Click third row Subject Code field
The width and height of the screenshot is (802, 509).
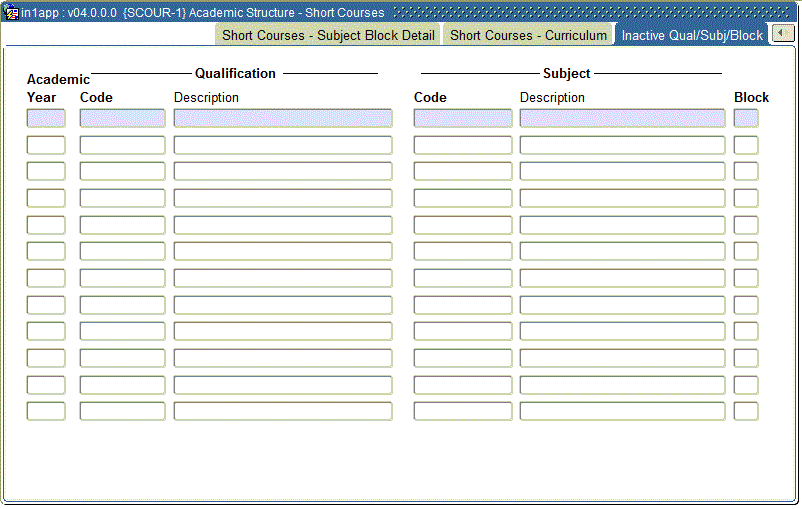tap(463, 171)
